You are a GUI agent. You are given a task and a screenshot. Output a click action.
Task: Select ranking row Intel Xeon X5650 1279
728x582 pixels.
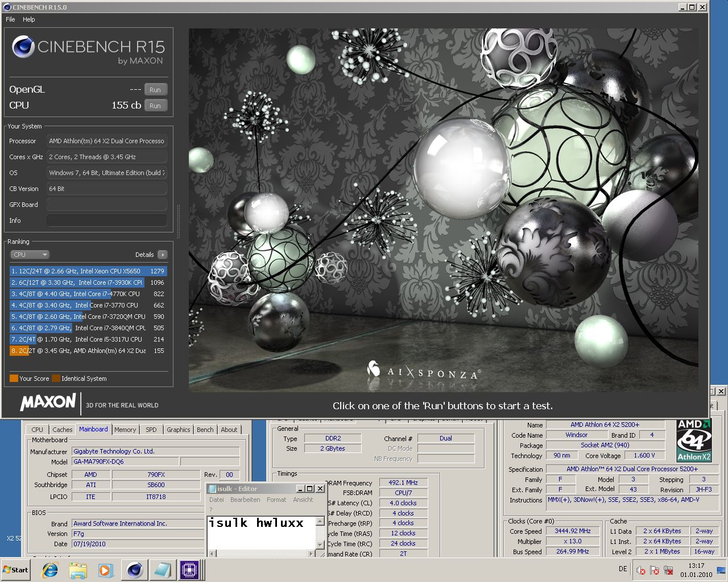pyautogui.click(x=88, y=271)
